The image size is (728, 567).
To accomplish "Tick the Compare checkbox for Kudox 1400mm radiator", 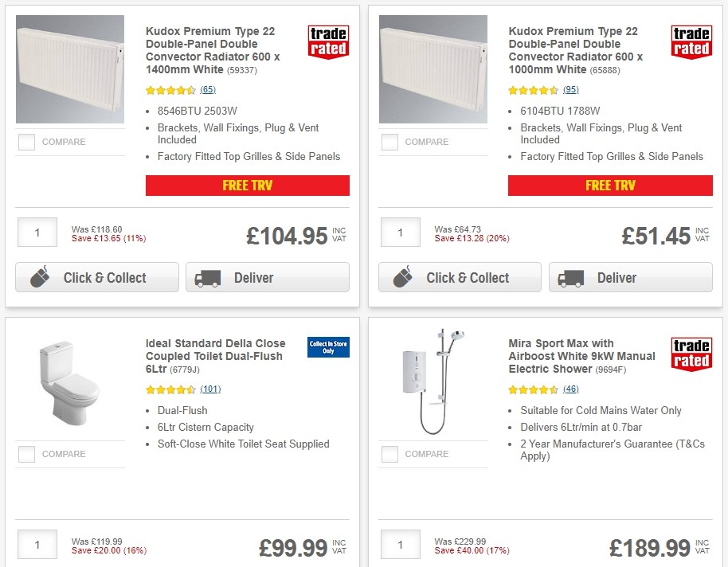I will [x=26, y=142].
